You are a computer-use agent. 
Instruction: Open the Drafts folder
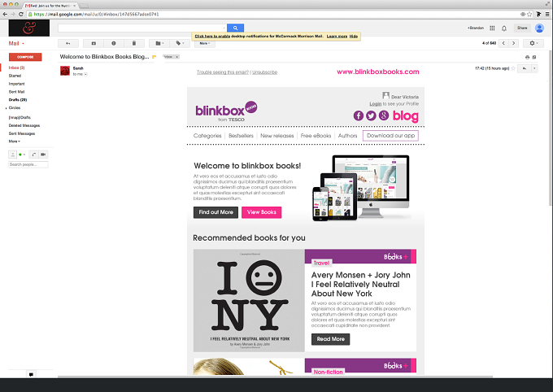tap(18, 100)
